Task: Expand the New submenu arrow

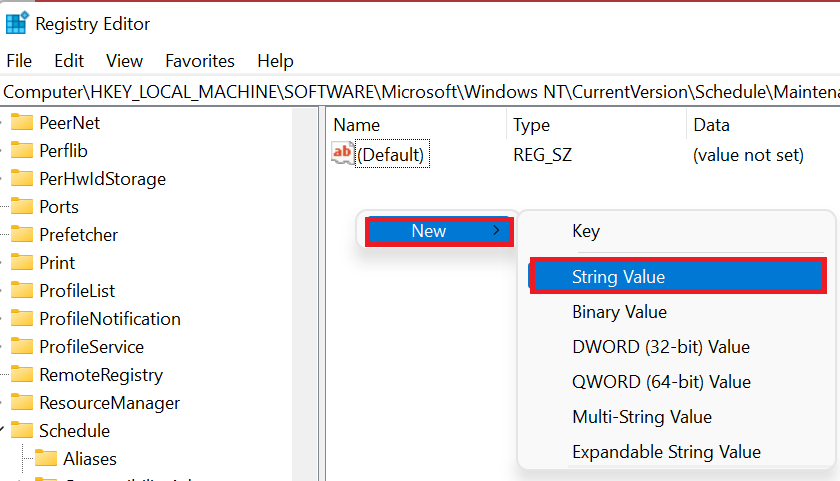Action: coord(496,230)
